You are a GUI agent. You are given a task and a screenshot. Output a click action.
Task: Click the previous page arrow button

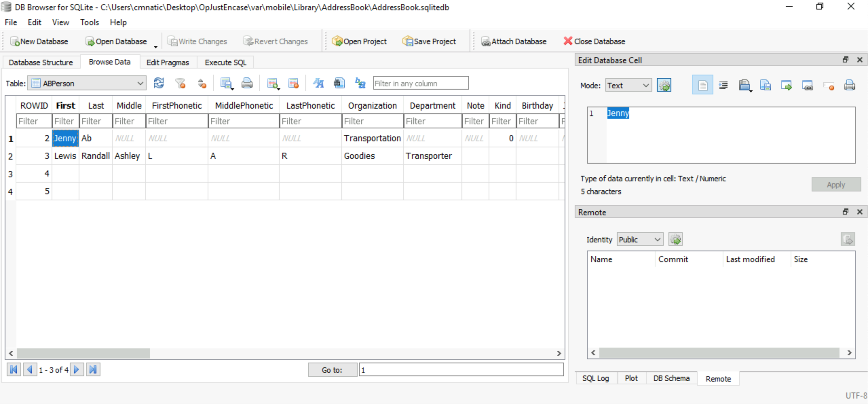point(30,369)
